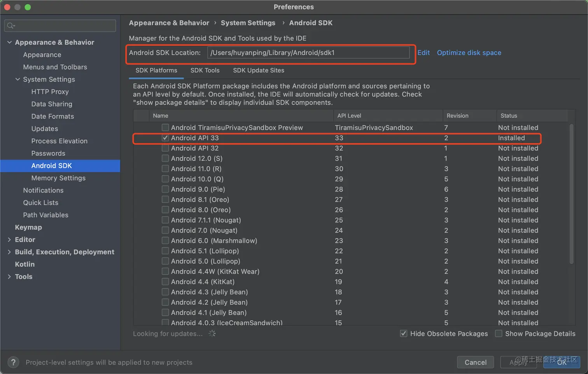This screenshot has width=588, height=374.
Task: Switch to the SDK Tools tab
Action: click(x=205, y=70)
